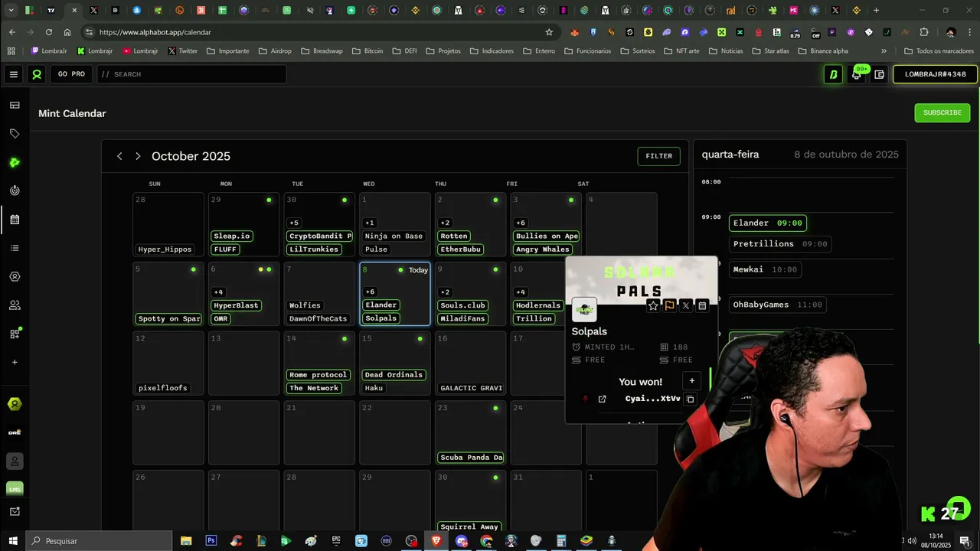
Task: Click the FILTER button
Action: [658, 156]
